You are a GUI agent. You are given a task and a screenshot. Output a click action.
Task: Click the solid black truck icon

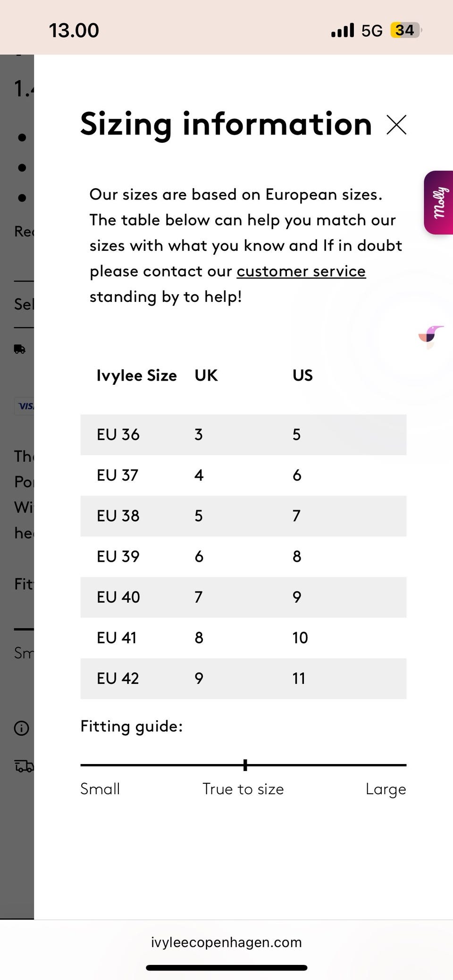click(x=20, y=349)
